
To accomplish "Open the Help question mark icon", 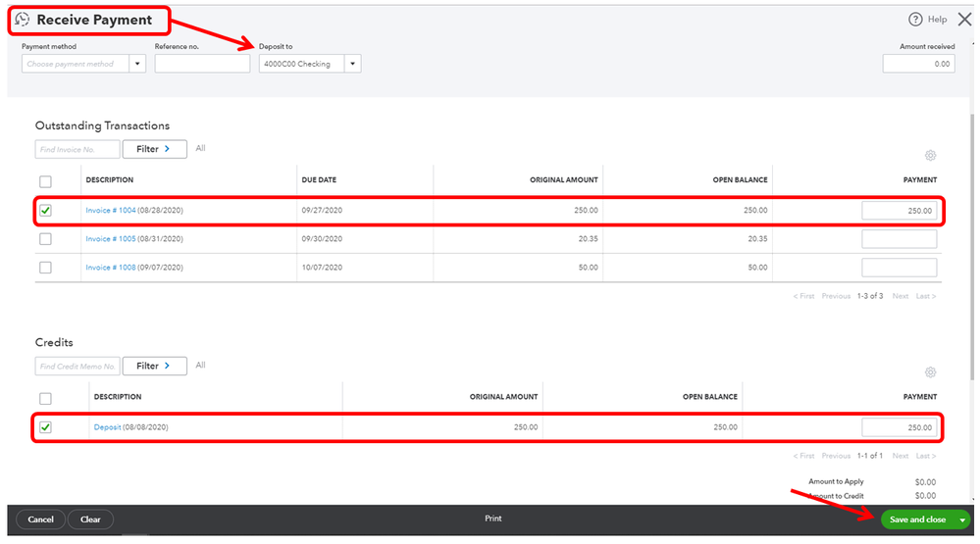I will tap(915, 20).
